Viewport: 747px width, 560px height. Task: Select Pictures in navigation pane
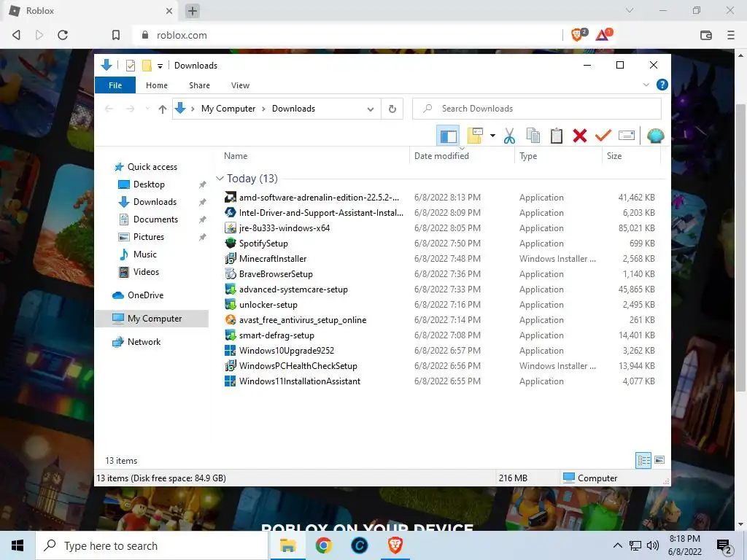coord(148,237)
